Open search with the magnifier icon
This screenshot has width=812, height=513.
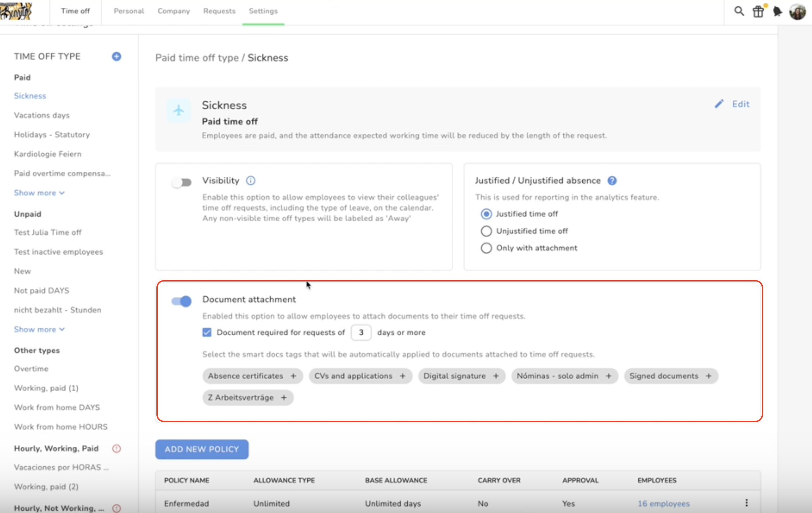coord(739,11)
